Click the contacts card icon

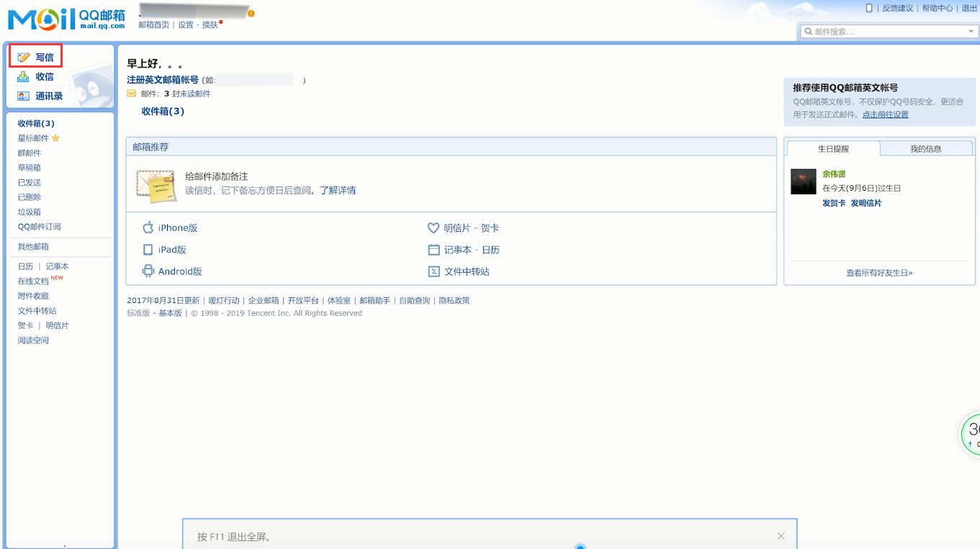23,96
